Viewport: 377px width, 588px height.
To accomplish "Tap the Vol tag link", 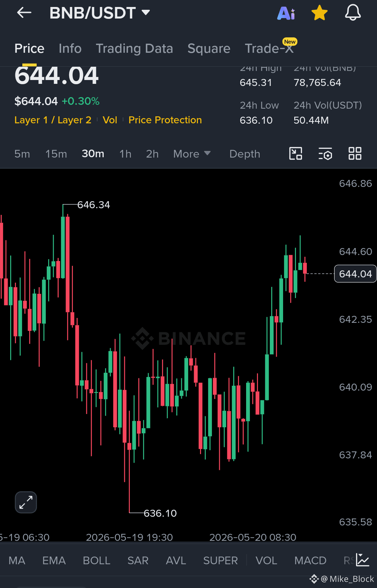I will [x=110, y=120].
